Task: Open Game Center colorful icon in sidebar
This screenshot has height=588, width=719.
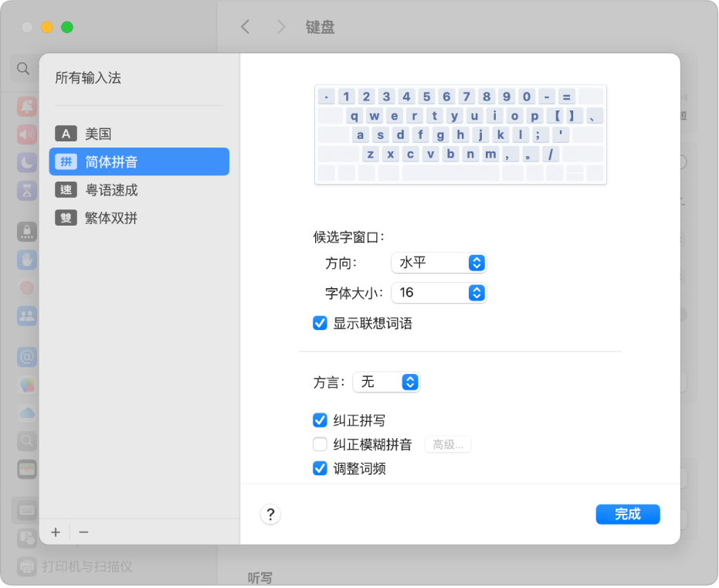Action: (x=27, y=386)
